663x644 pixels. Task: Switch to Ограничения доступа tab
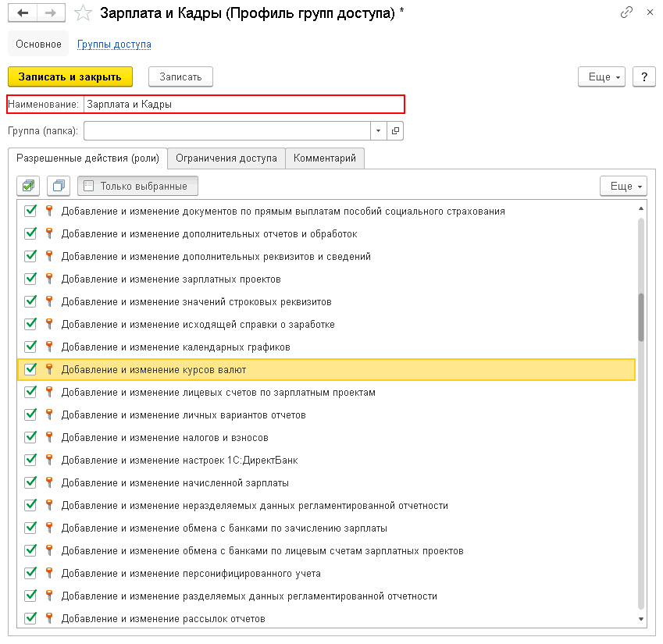(226, 158)
